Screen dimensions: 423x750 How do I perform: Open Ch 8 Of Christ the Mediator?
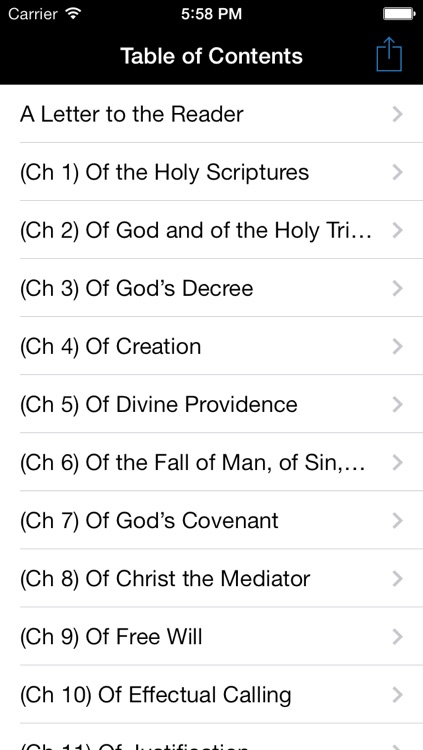point(212,579)
